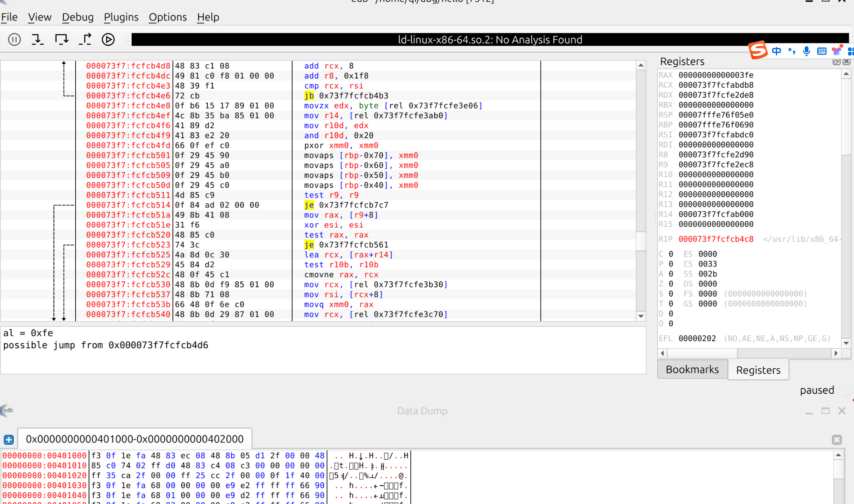Viewport: 854px width, 504px height.
Task: Click the Run toolbar icon
Action: [x=108, y=40]
